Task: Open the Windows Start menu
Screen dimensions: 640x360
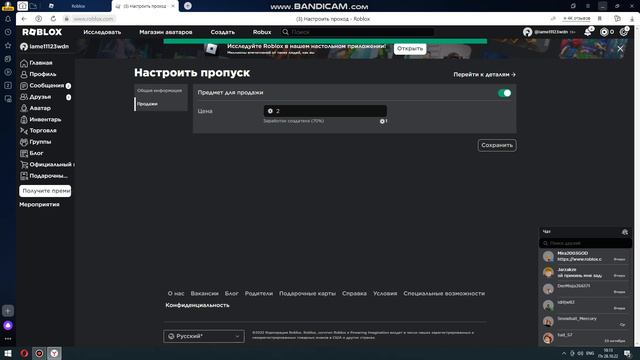Action: click(x=8, y=353)
